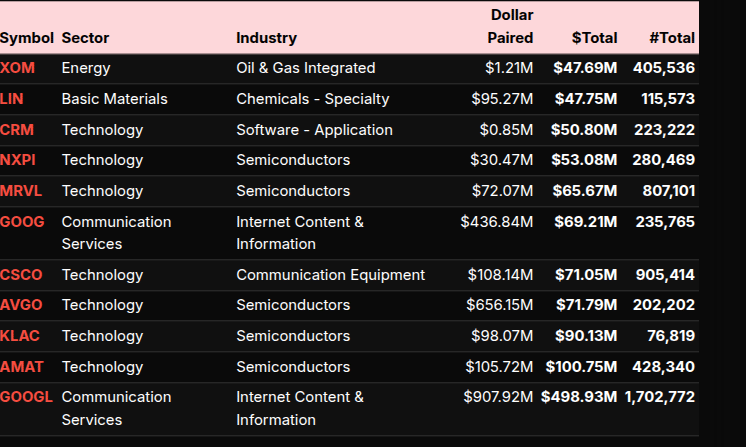Click the MRVL symbol link
Screen dimensions: 746x447
click(x=21, y=191)
